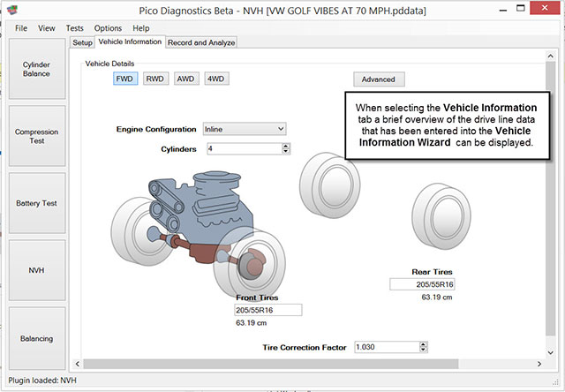Decrease Tire Correction Factor with down arrow

click(424, 350)
